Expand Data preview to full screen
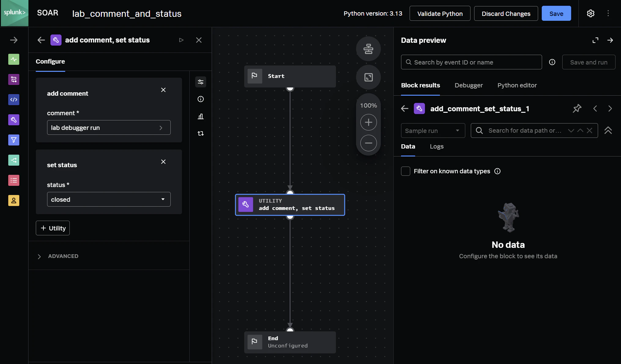This screenshot has height=364, width=621. [595, 40]
